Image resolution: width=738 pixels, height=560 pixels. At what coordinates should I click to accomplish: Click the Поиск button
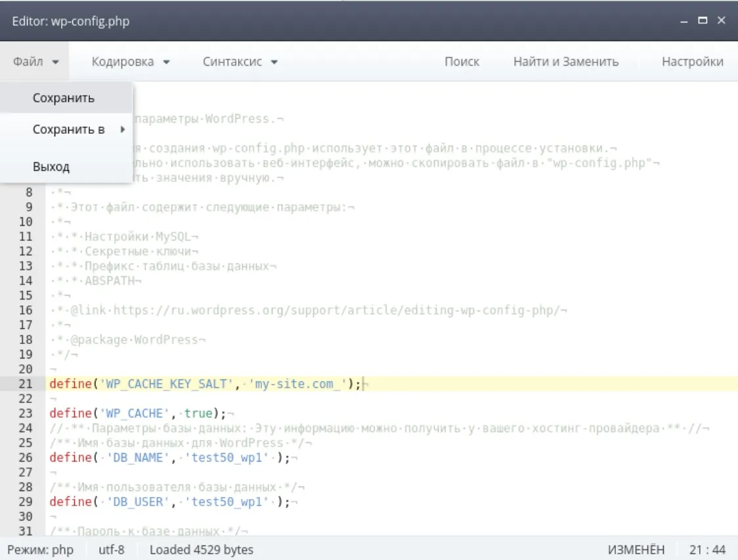[x=462, y=62]
